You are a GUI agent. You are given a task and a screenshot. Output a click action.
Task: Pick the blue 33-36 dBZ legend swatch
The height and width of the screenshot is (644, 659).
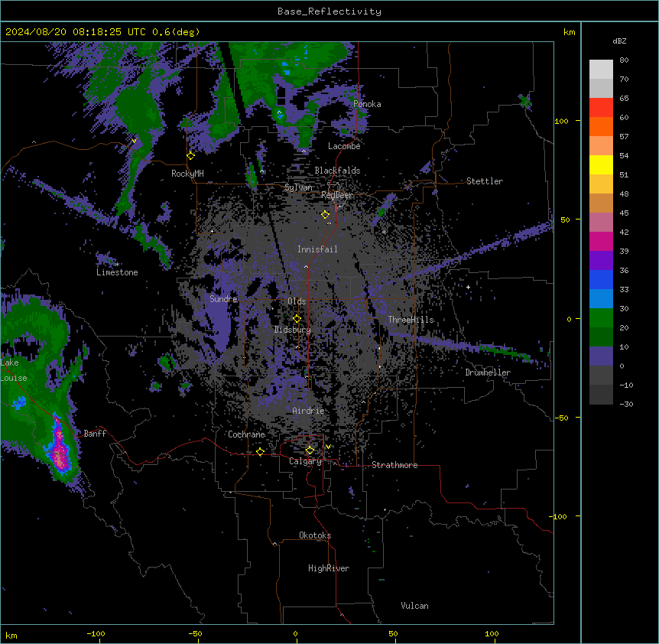601,279
